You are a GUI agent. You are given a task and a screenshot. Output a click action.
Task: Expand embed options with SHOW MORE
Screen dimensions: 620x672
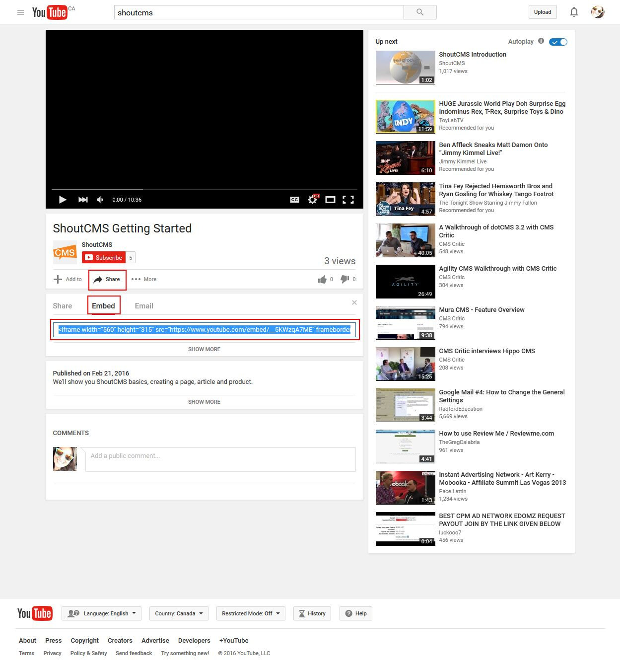pyautogui.click(x=204, y=349)
